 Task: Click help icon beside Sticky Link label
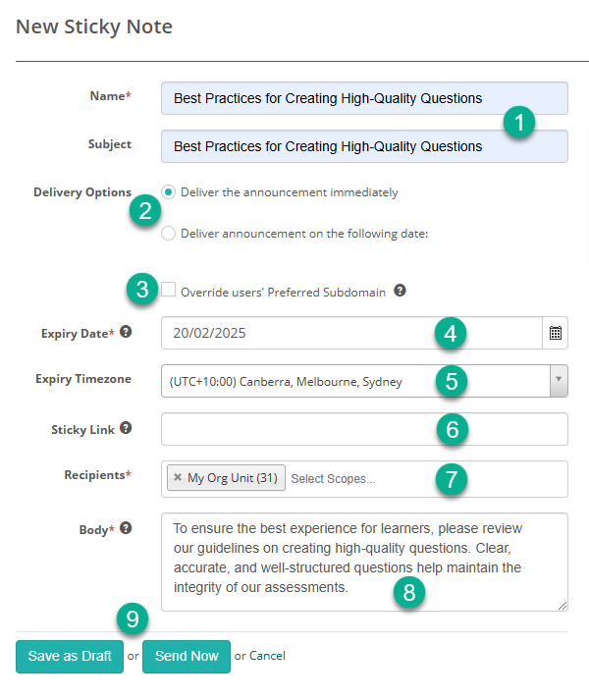coord(126,428)
